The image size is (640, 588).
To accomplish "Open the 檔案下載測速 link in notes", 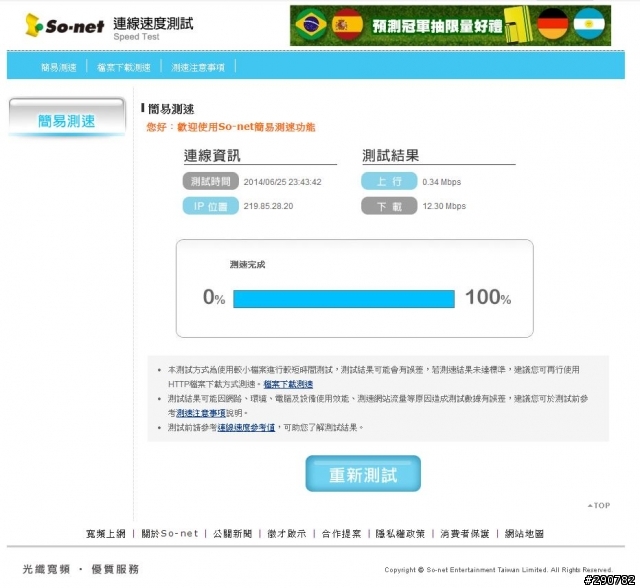I will coord(288,384).
